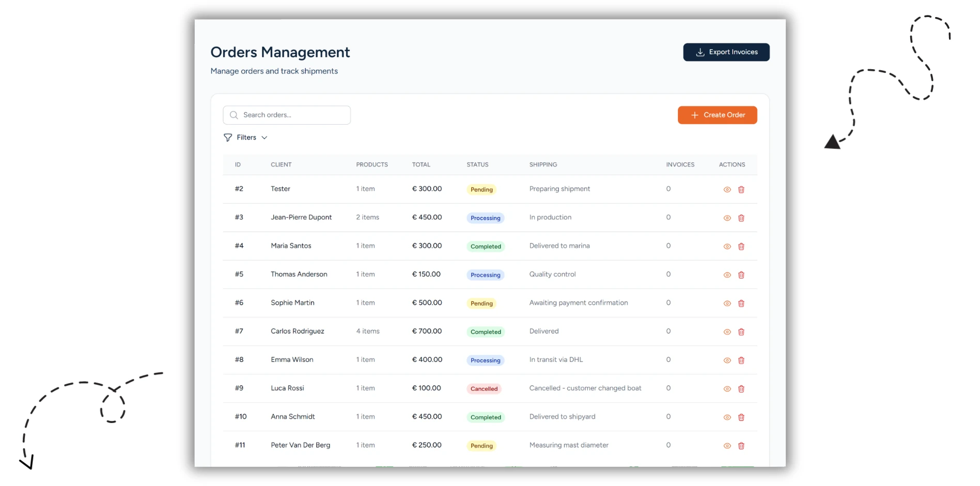Sort table by TOTAL column header
The image size is (980, 486).
tap(421, 164)
